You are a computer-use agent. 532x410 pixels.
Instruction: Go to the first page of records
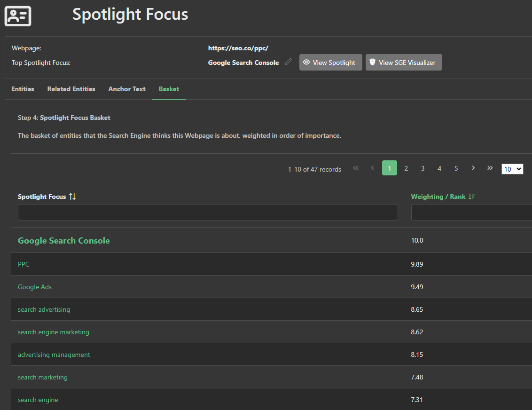356,168
